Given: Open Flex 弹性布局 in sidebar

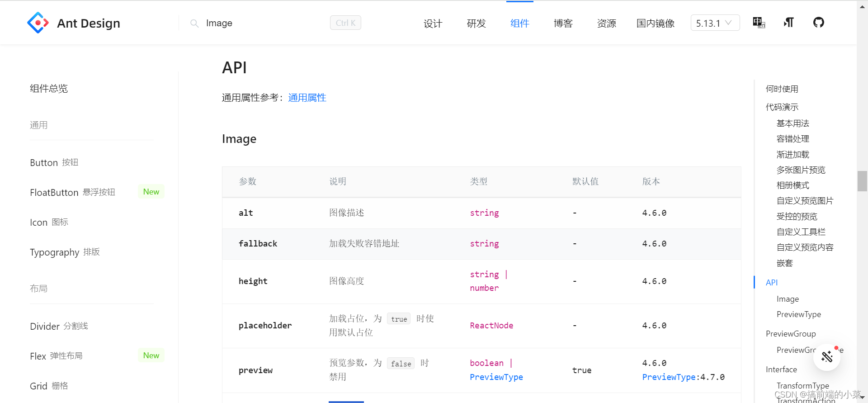Looking at the screenshot, I should tap(56, 356).
